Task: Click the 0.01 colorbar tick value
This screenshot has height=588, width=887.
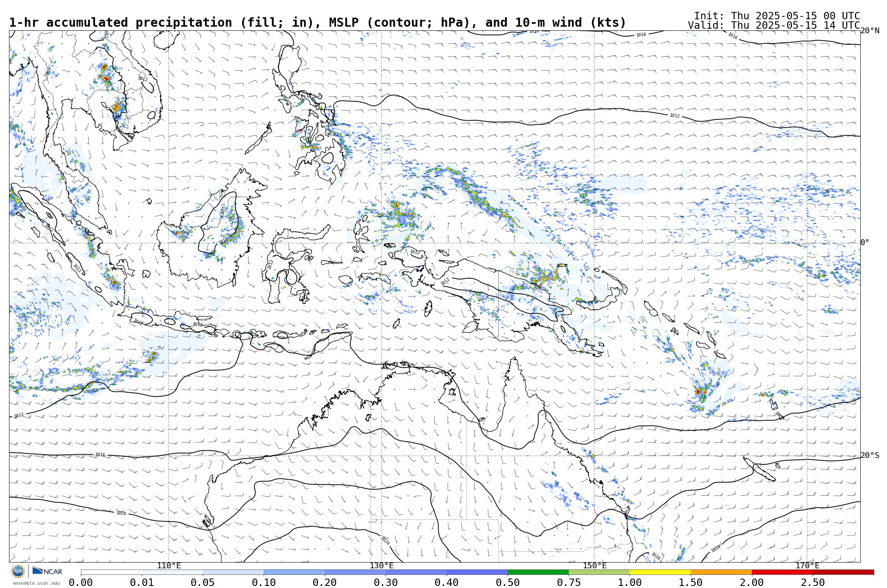Action: tap(142, 583)
